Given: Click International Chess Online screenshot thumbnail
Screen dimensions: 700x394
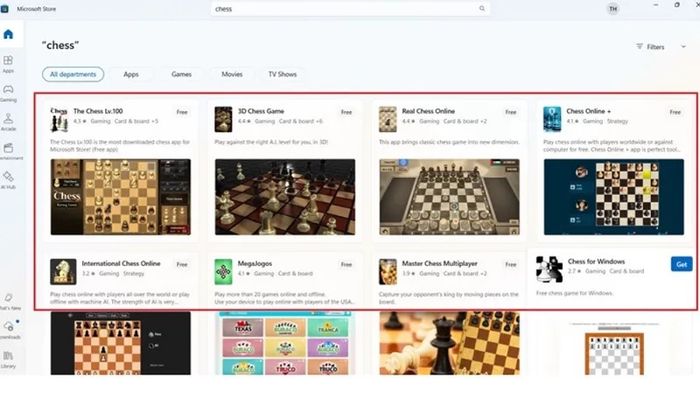Looking at the screenshot, I should (121, 343).
